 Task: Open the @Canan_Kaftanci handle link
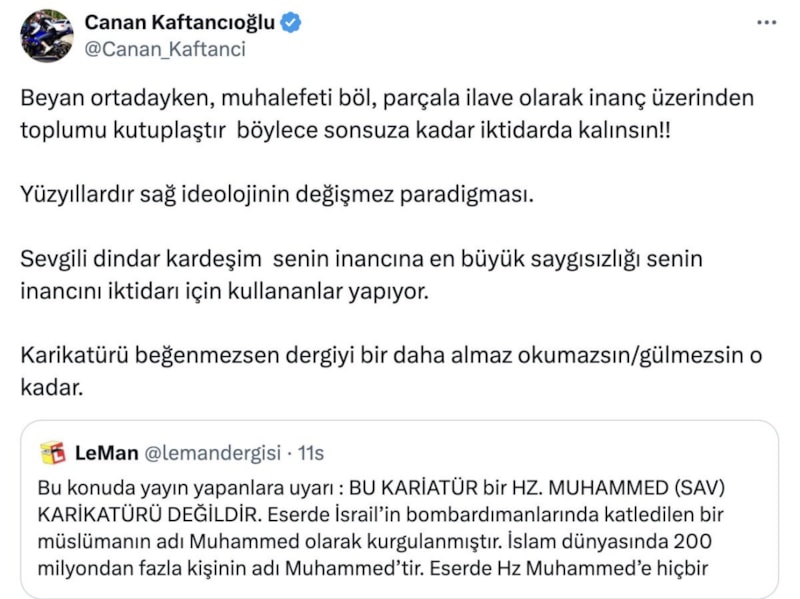coord(165,48)
